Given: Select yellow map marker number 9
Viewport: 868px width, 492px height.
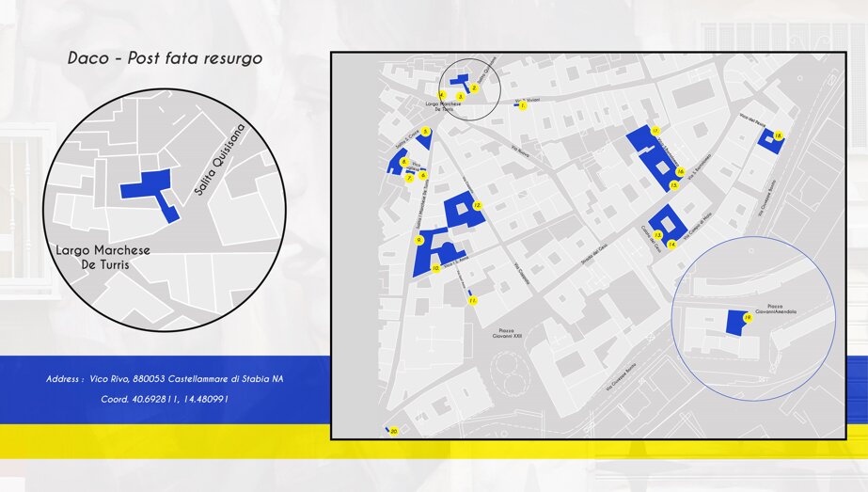Looking at the screenshot, I should [419, 240].
